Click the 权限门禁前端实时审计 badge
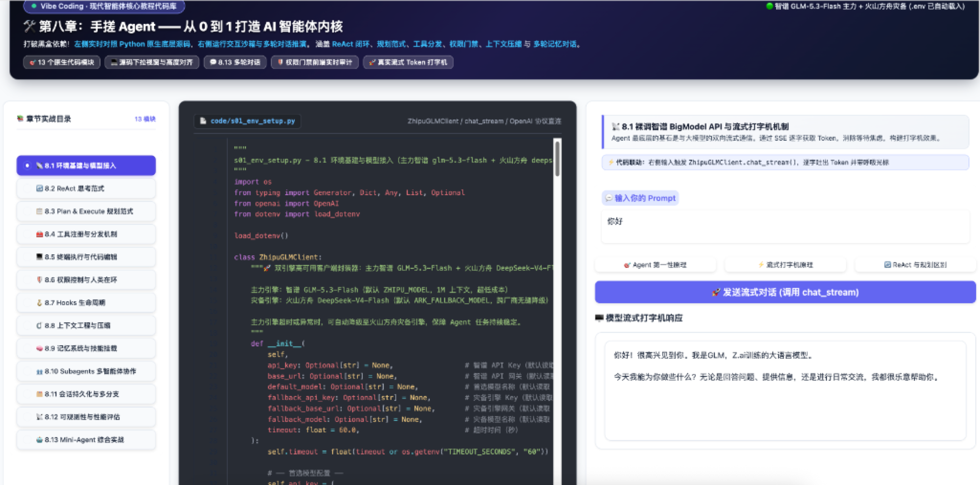The image size is (980, 485). coord(315,62)
